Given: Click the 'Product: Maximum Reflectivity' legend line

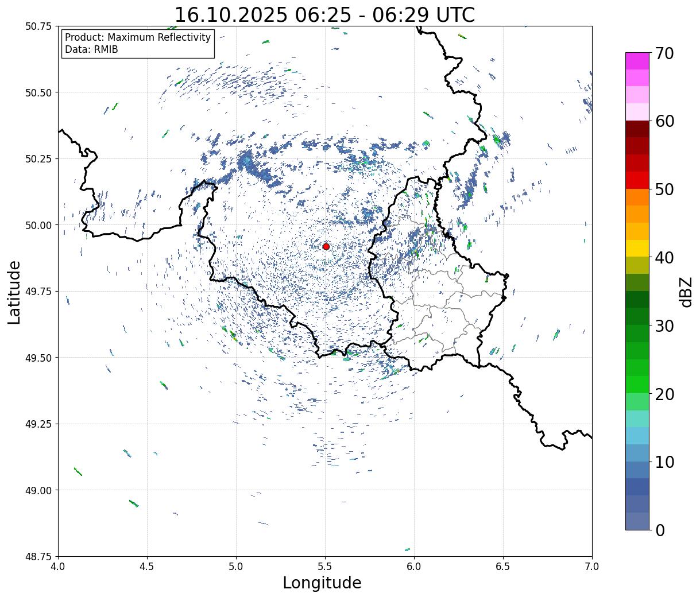Looking at the screenshot, I should (138, 37).
